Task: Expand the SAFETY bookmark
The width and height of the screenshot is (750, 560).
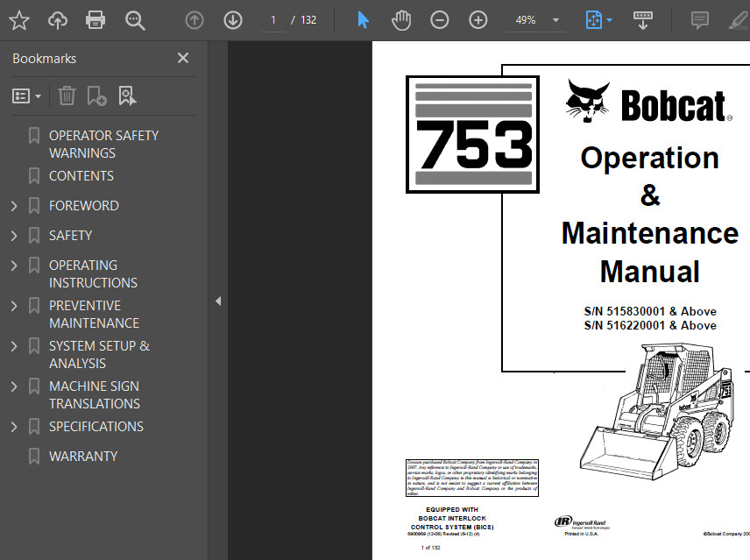Action: (x=14, y=236)
